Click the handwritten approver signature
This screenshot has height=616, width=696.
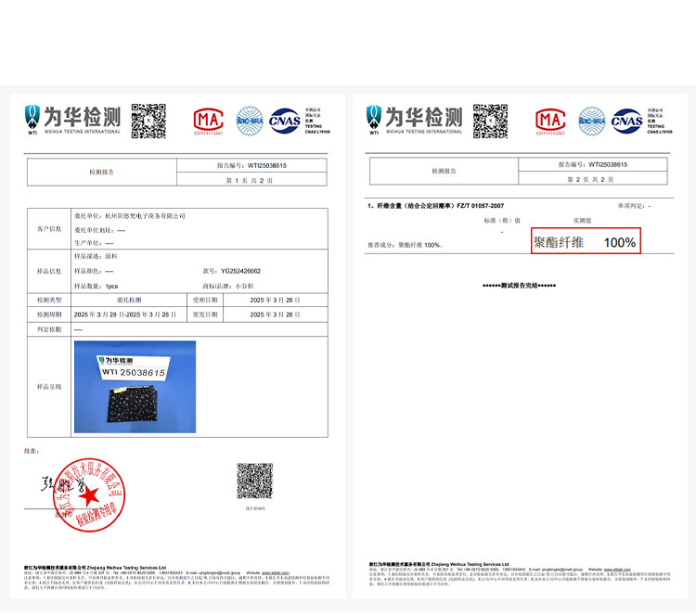coord(62,483)
